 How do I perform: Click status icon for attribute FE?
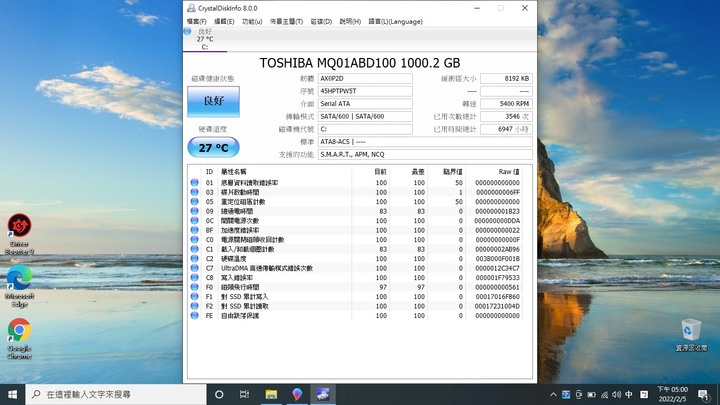point(195,315)
